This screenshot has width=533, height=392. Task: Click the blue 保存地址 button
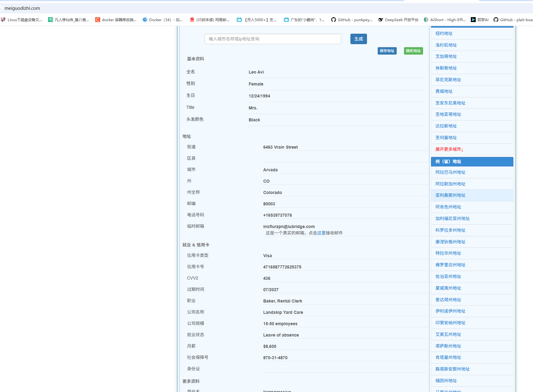387,51
